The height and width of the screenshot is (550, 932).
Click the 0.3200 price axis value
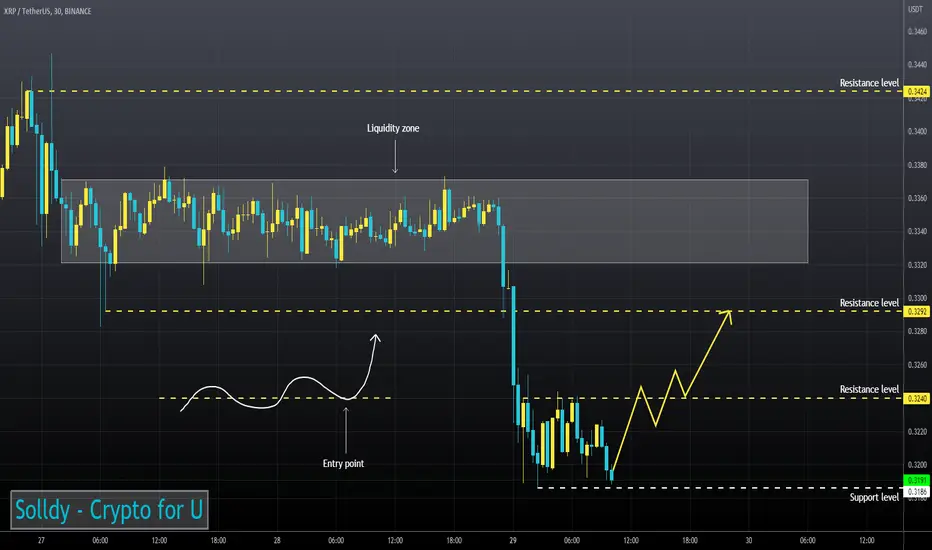917,465
